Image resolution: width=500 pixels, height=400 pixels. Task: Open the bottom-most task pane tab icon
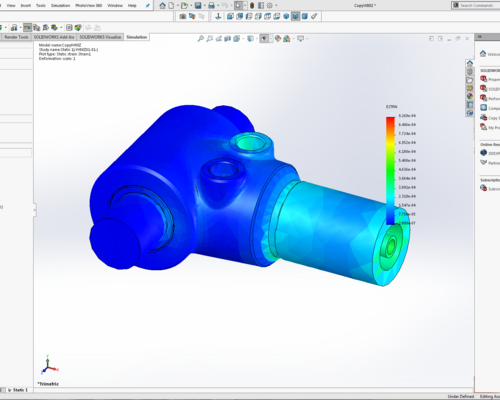470,113
